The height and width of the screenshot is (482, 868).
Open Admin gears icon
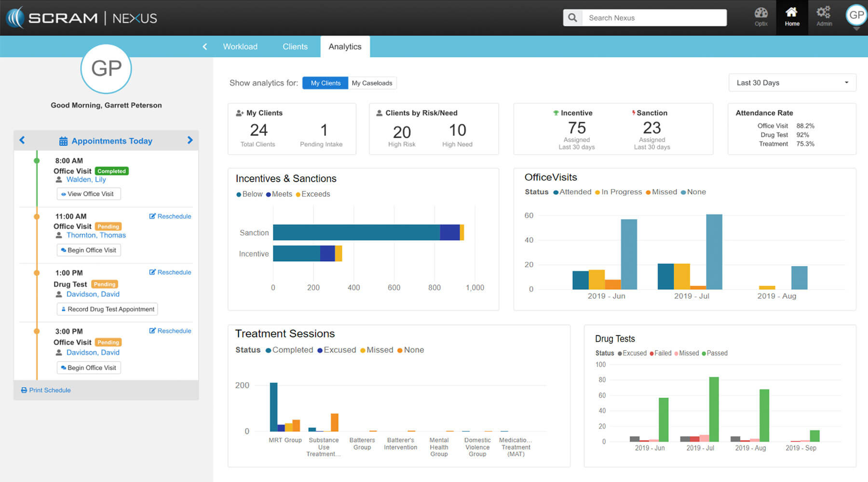click(824, 12)
